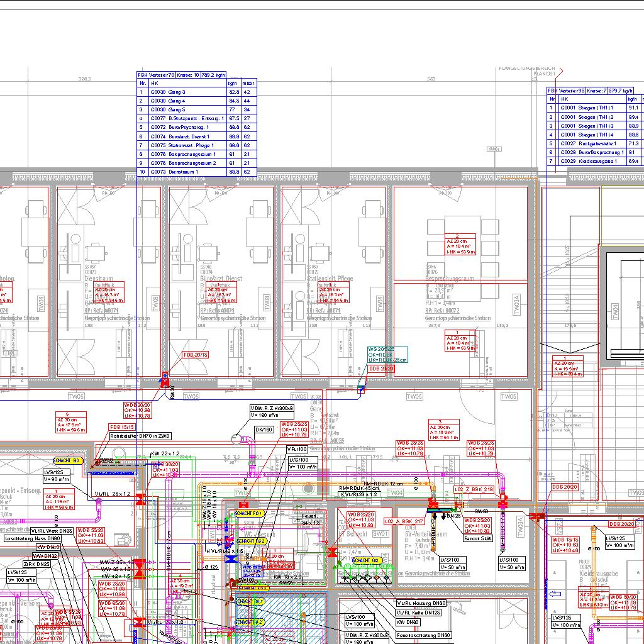Select the L02_A_BSK_217 tag
This screenshot has height=644, width=644.
pyautogui.click(x=404, y=521)
